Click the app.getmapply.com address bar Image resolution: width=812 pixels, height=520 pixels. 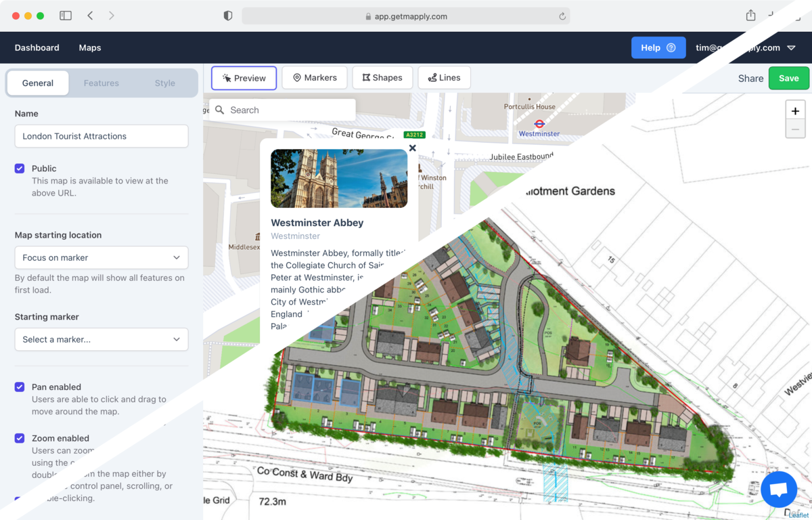click(406, 16)
